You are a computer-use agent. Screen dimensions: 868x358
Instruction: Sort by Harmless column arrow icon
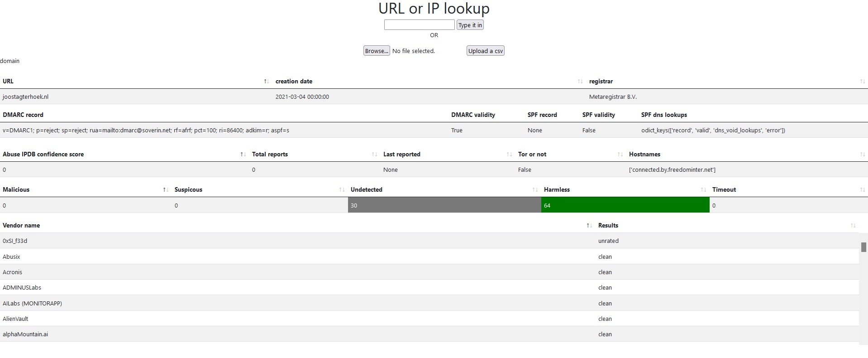(x=703, y=190)
